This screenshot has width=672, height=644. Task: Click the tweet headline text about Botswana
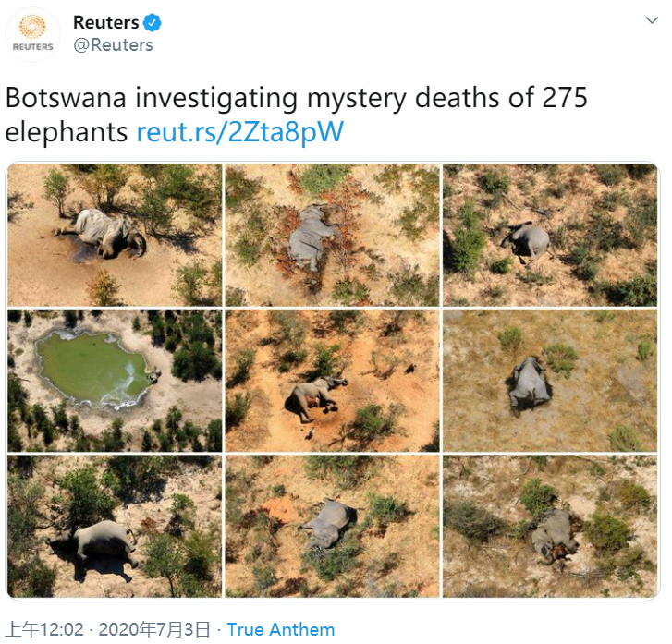tap(296, 98)
